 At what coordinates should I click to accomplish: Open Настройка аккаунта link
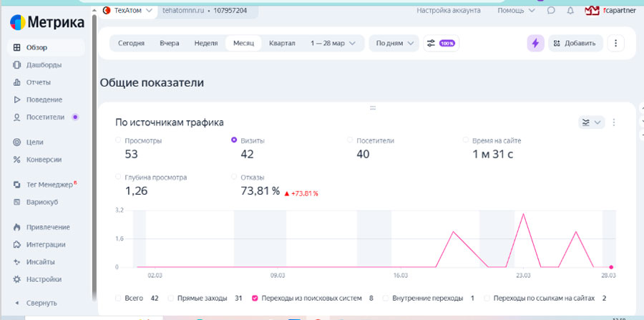click(x=449, y=10)
